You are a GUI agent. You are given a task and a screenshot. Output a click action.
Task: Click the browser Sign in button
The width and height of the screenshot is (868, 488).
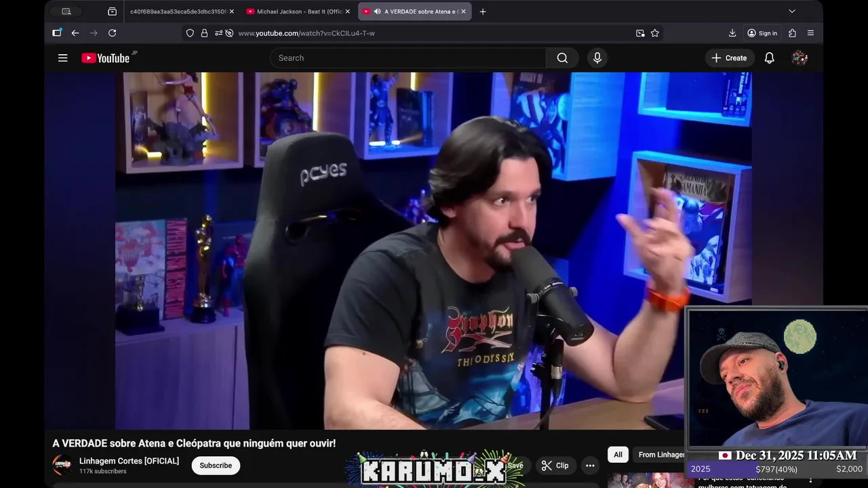point(762,33)
